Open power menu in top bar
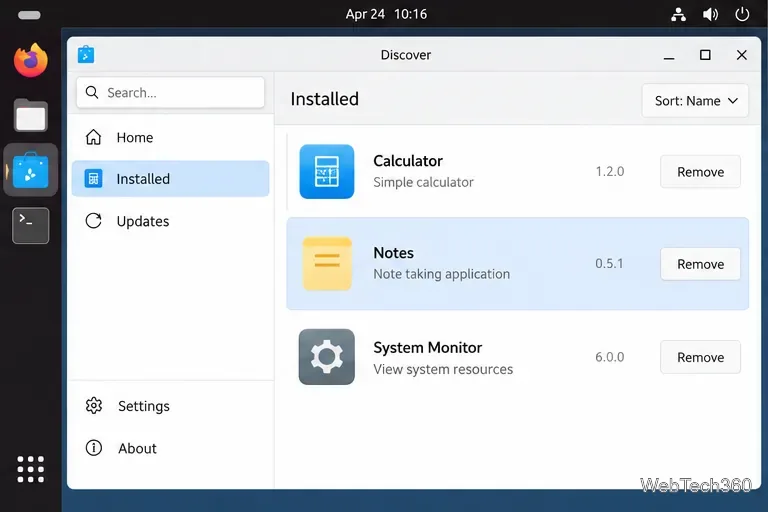 pos(742,14)
